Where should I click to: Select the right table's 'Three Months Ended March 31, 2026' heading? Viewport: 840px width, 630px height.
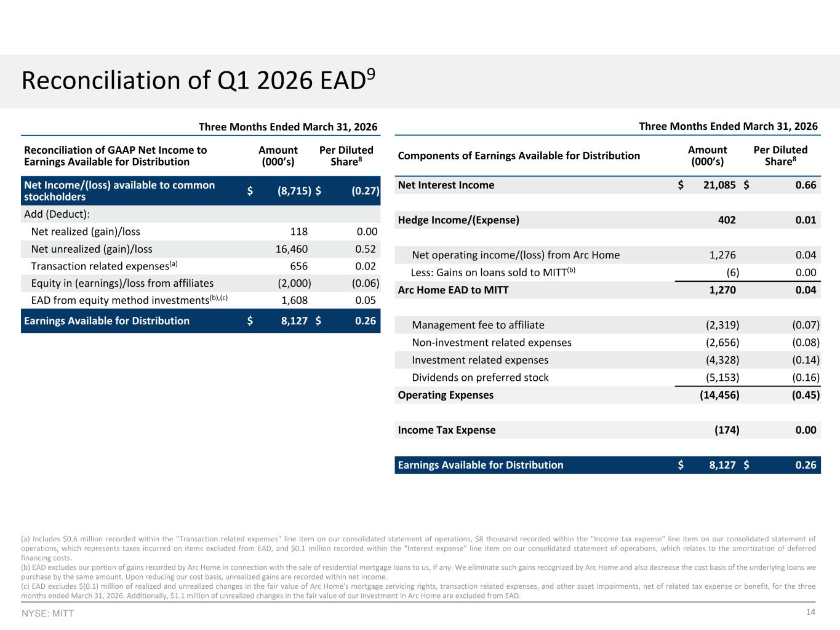pyautogui.click(x=729, y=126)
